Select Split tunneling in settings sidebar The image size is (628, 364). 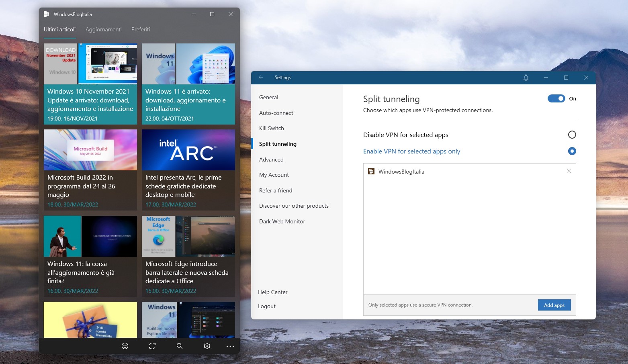tap(278, 144)
